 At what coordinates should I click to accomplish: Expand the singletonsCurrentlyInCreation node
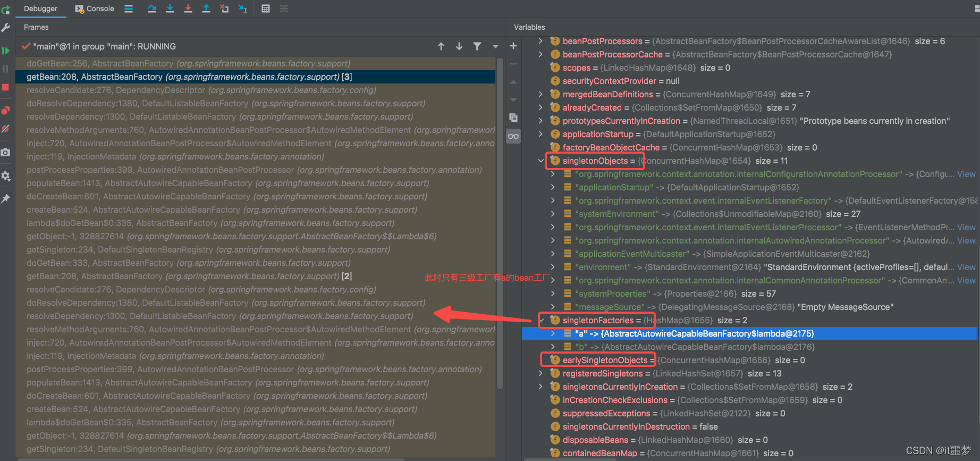click(x=541, y=387)
